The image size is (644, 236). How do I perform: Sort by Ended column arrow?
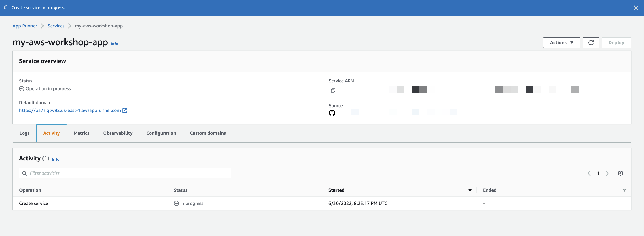(x=625, y=190)
